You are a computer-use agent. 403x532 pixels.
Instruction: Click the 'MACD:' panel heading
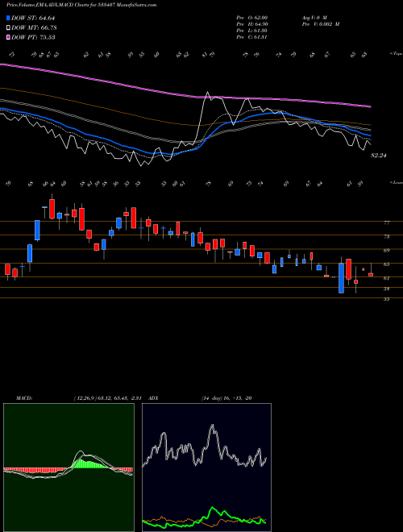pyautogui.click(x=24, y=398)
